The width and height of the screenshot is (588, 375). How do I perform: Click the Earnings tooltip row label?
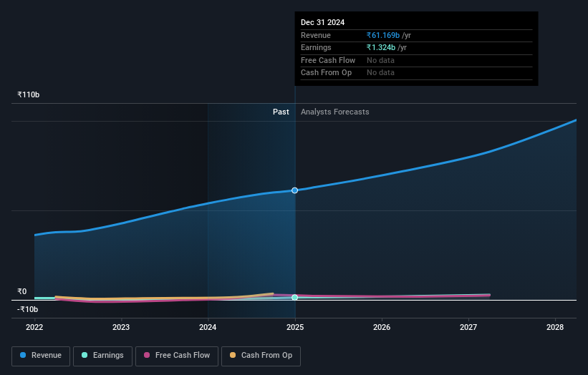tap(316, 47)
